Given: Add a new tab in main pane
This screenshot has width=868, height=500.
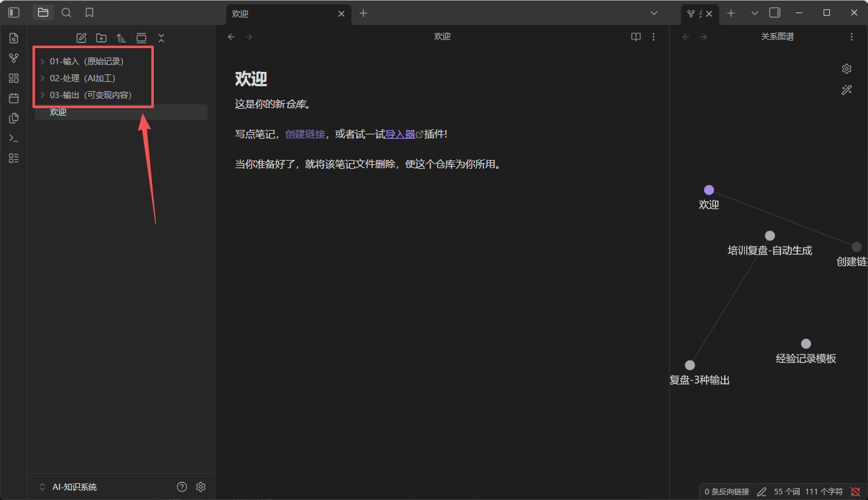Looking at the screenshot, I should click(363, 13).
